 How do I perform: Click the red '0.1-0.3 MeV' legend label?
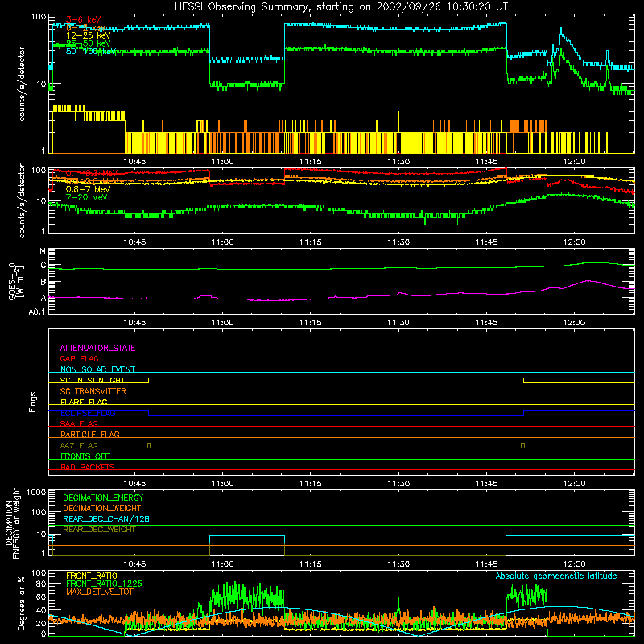(x=92, y=174)
